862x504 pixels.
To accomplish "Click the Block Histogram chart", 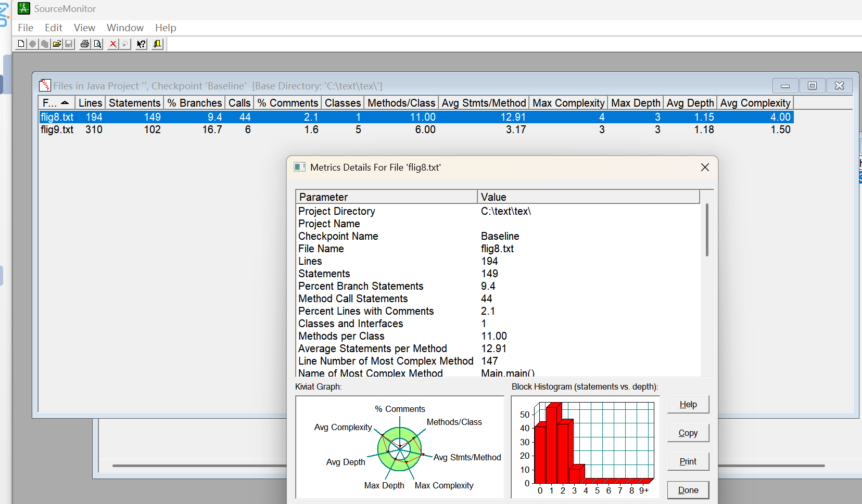I will (x=586, y=447).
